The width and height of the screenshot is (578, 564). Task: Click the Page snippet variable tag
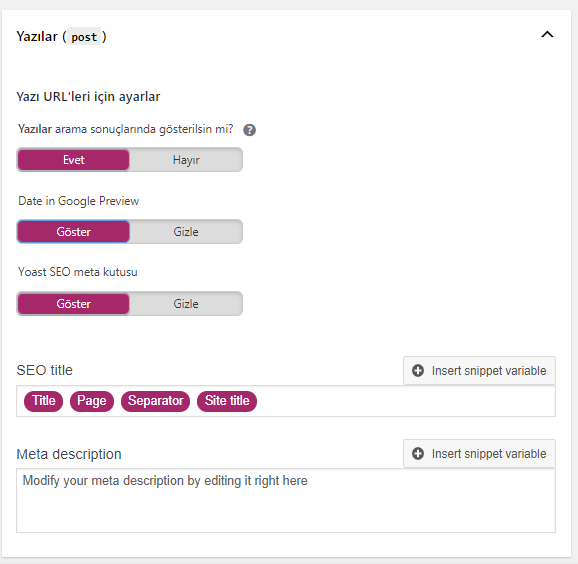pyautogui.click(x=92, y=401)
